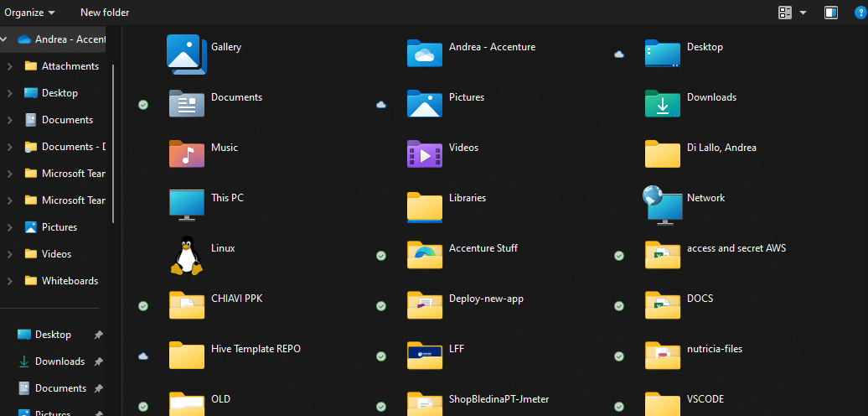Image resolution: width=868 pixels, height=416 pixels.
Task: Click the 'ShopBledinaPT-Jmeter' folder name
Action: pyautogui.click(x=499, y=399)
